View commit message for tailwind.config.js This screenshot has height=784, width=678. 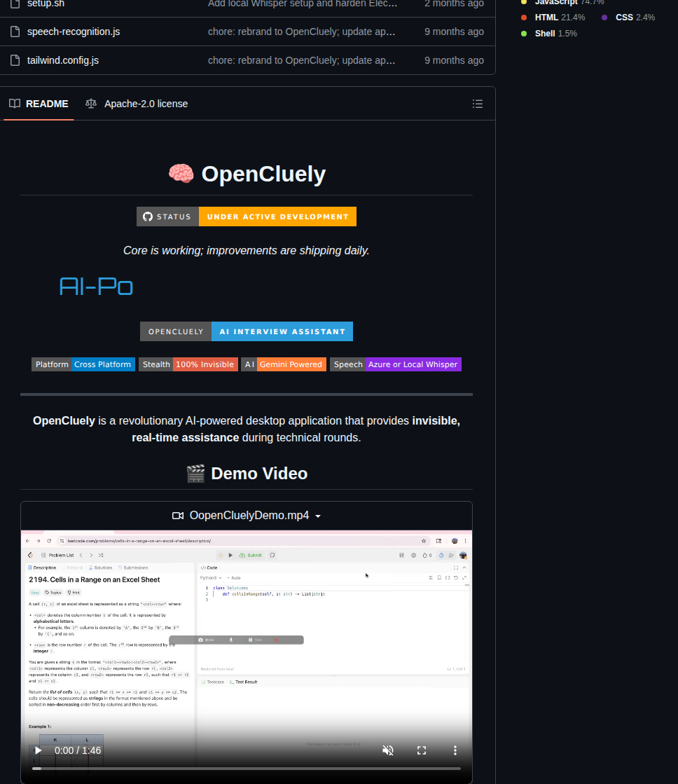(x=301, y=60)
